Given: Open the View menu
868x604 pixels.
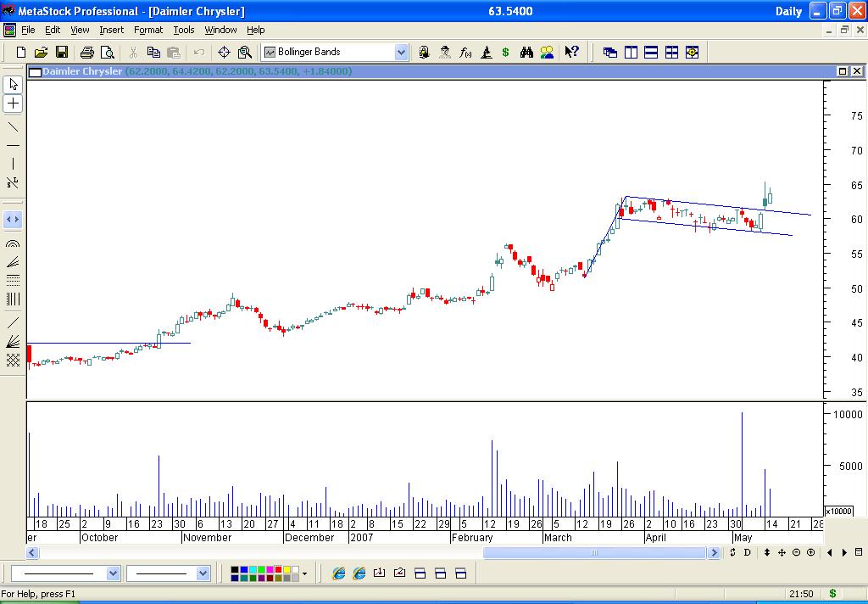Looking at the screenshot, I should tap(80, 30).
